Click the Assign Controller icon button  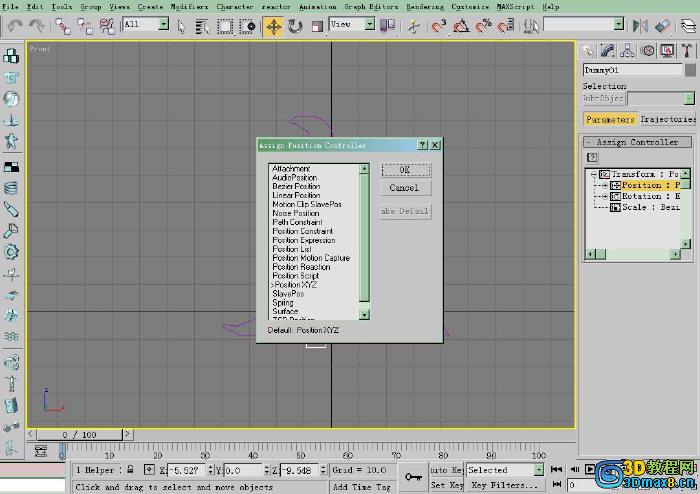coord(592,157)
